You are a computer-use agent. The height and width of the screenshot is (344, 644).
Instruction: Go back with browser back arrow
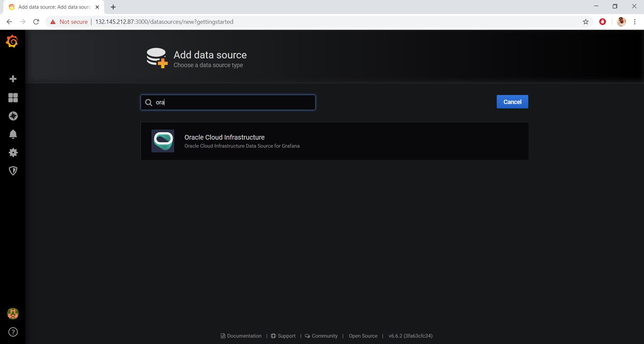pos(9,22)
